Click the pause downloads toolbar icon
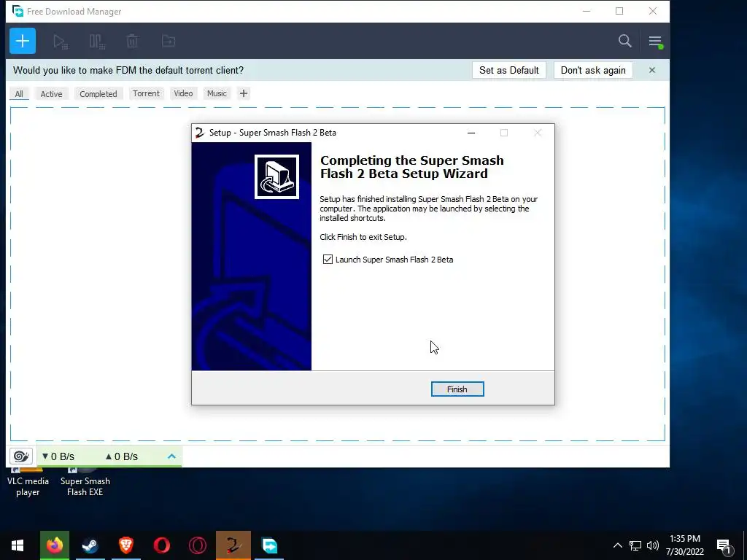 [97, 42]
